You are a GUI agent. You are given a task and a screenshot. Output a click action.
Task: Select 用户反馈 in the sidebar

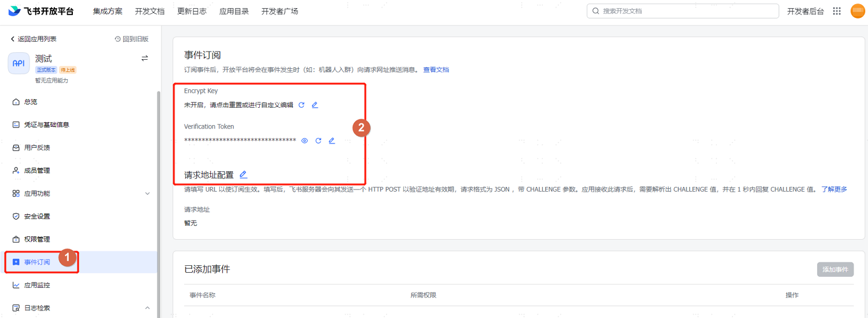pos(37,148)
